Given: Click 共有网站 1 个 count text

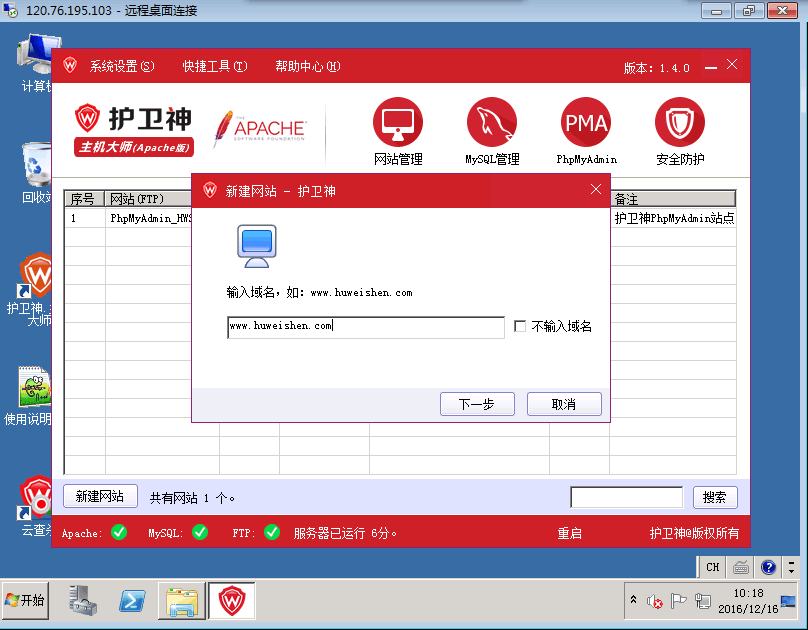Looking at the screenshot, I should [192, 498].
